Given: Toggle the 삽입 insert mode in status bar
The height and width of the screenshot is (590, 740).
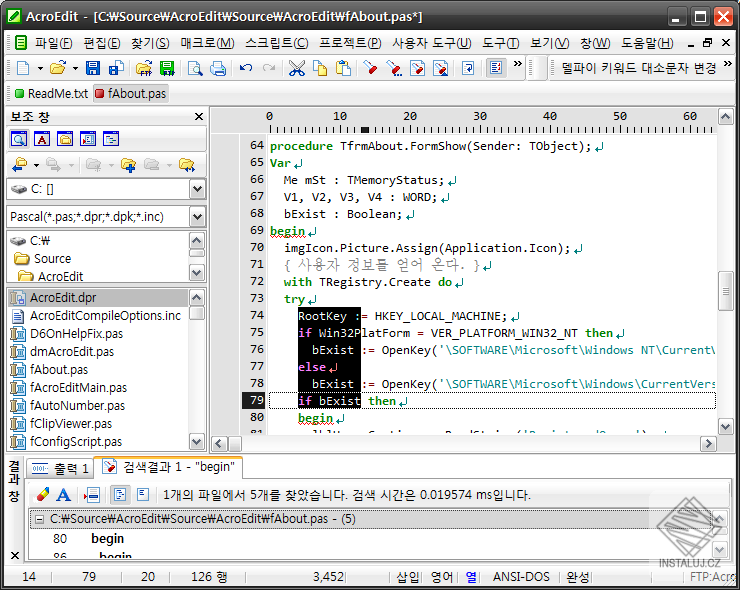Looking at the screenshot, I should coord(408,577).
